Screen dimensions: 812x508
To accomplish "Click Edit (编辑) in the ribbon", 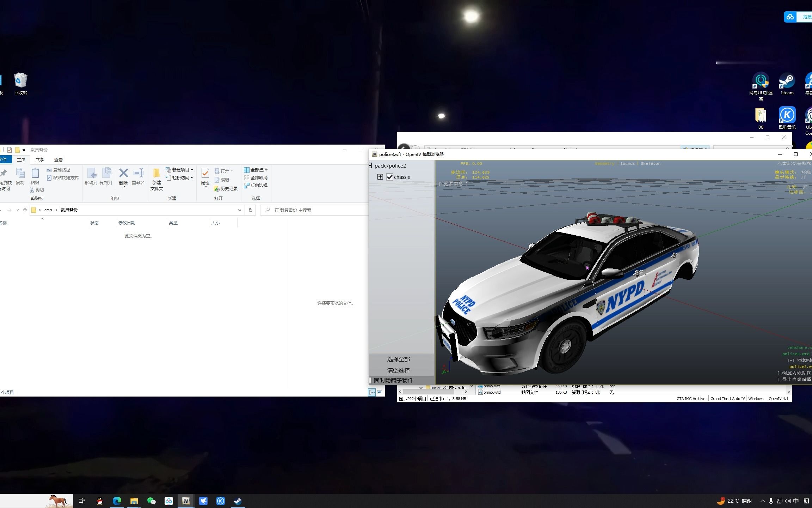I will click(x=222, y=180).
